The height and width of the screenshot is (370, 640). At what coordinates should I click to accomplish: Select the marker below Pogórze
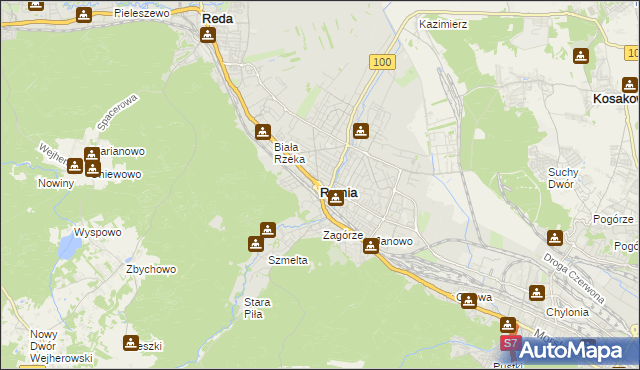click(x=555, y=238)
